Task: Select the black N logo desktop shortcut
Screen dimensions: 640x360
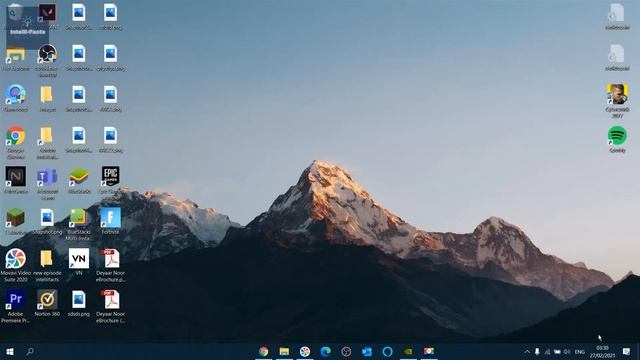Action: [x=16, y=176]
